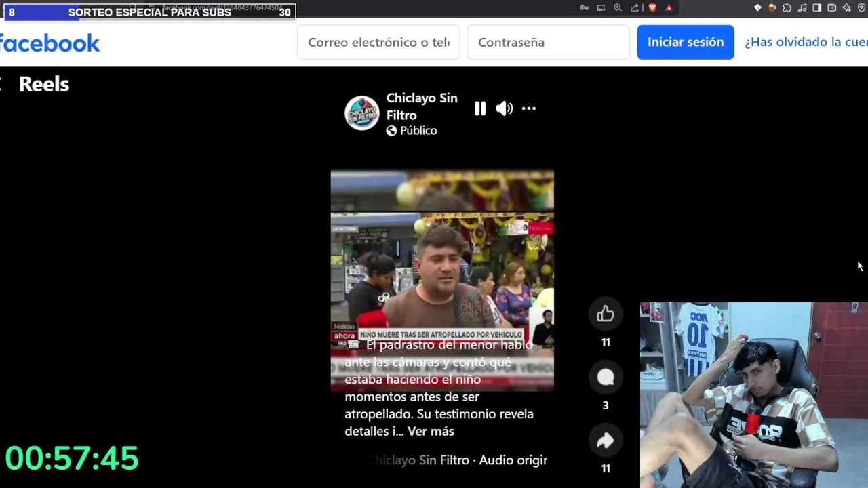Open the Chiclayo Sin Filtro page name
The width and height of the screenshot is (868, 488).
[x=422, y=106]
